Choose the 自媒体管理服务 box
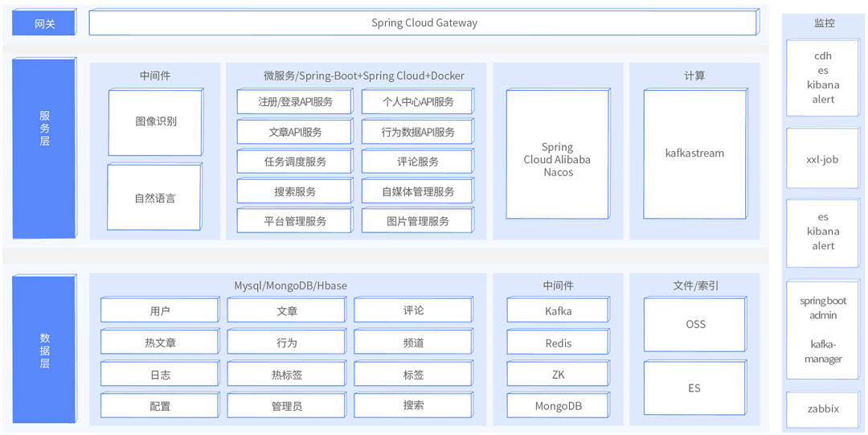Screen dimensions: 868x435 tap(417, 191)
